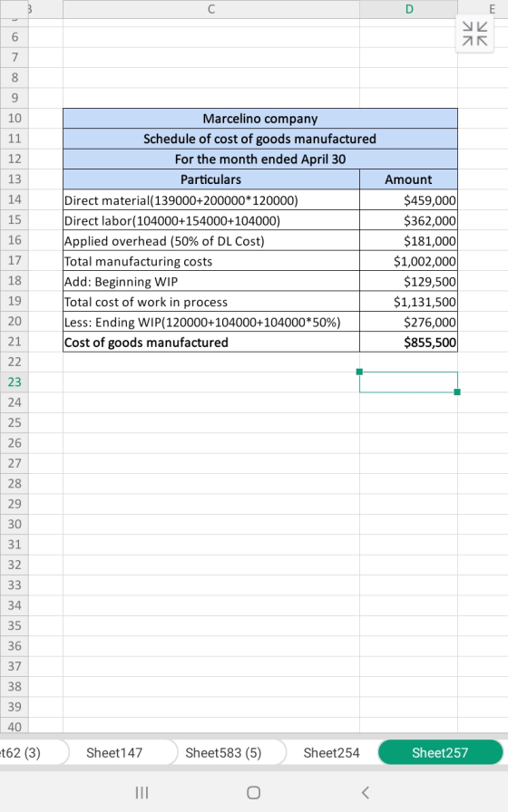Select the 'Less: Ending WIP' description cell
Viewport: 508px width, 812px height.
211,322
